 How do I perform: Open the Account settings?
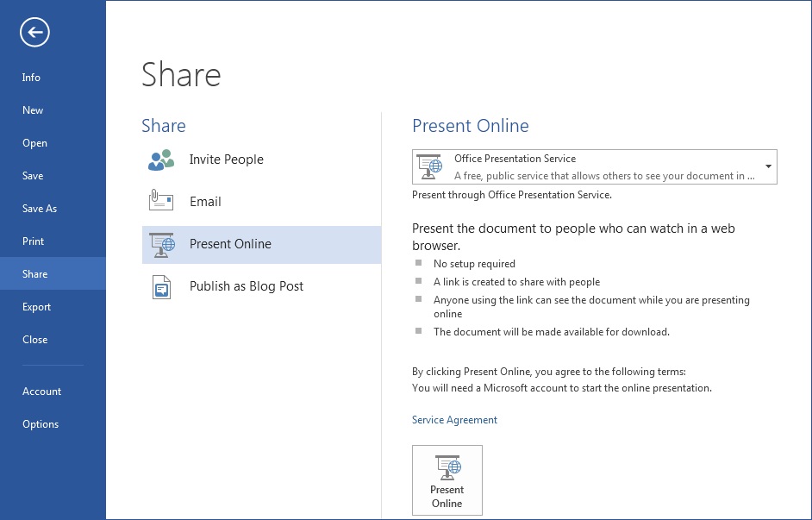click(41, 391)
